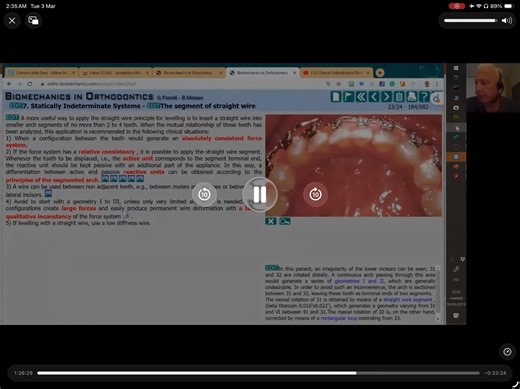Click the presenter webcam thumbnail
The width and height of the screenshot is (520, 389).
pos(493,88)
